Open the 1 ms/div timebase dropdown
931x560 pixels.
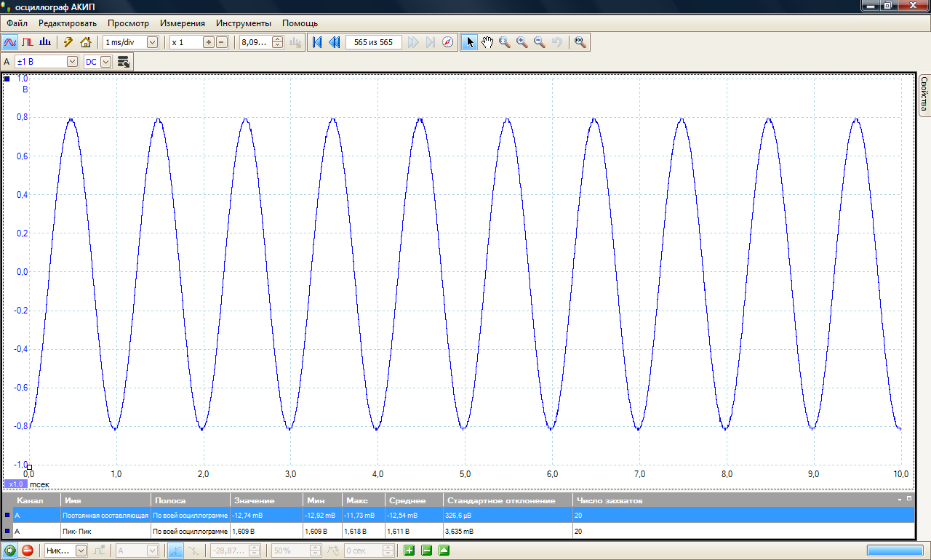click(152, 42)
